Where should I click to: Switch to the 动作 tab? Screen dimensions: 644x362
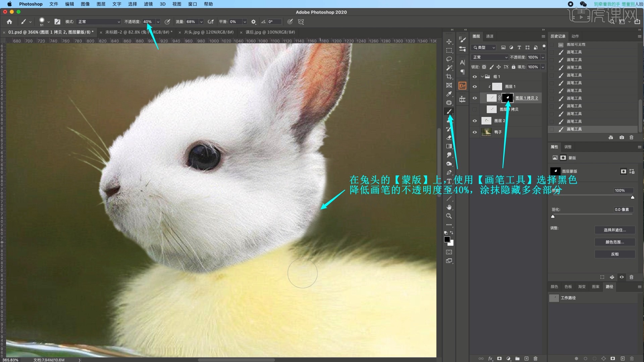(x=575, y=36)
